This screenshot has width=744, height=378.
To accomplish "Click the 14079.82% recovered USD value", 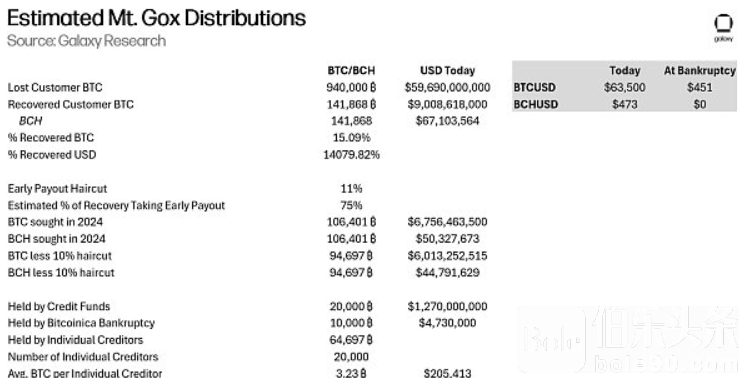I will (351, 155).
